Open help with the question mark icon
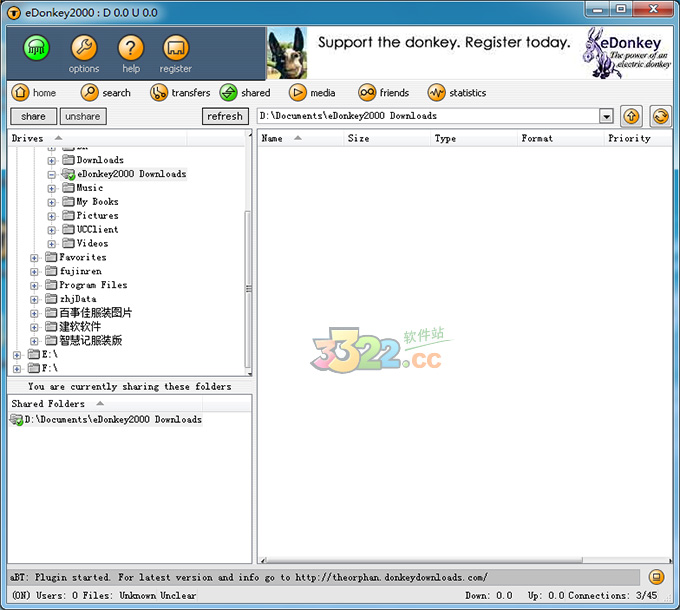This screenshot has width=680, height=610. (x=131, y=48)
